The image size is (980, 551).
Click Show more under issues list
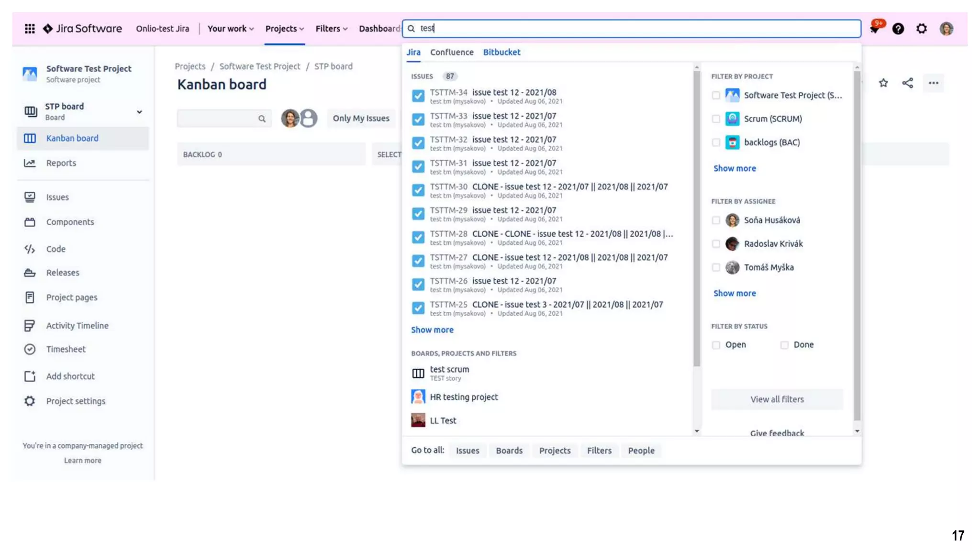[432, 330]
